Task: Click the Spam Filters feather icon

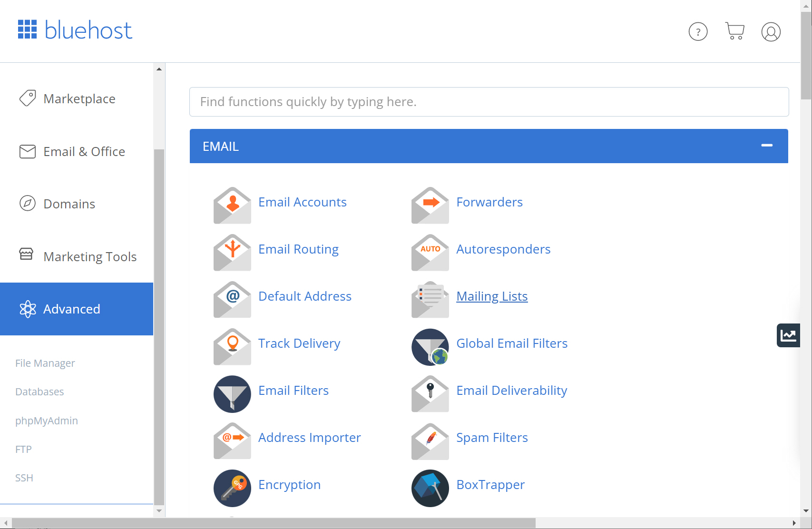Action: click(x=430, y=441)
